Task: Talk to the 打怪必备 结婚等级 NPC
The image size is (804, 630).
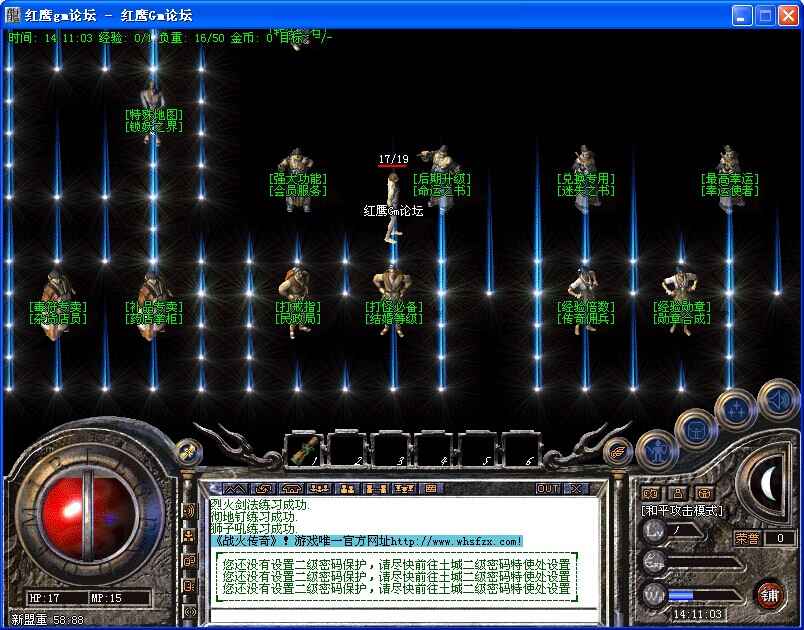Action: coord(394,303)
